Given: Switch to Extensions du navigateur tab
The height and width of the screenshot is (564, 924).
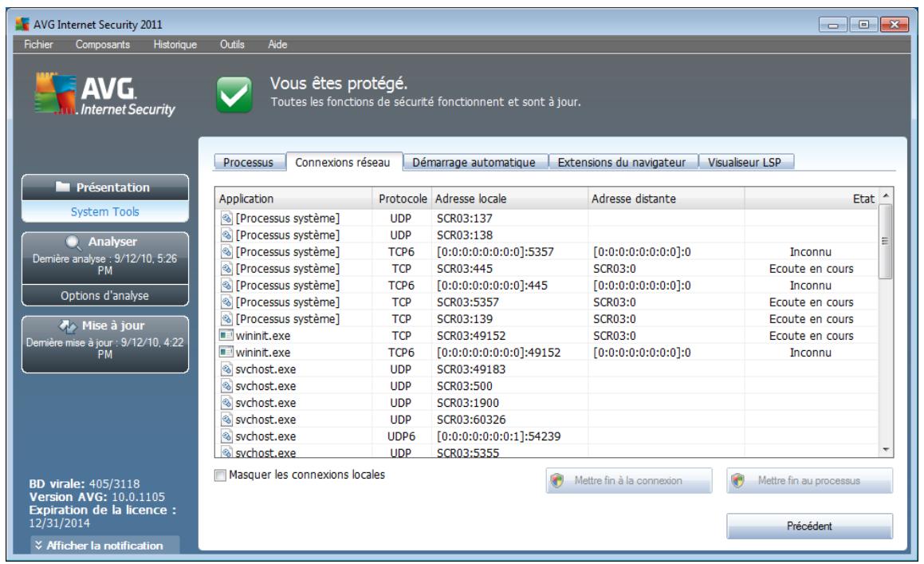Looking at the screenshot, I should [x=622, y=162].
